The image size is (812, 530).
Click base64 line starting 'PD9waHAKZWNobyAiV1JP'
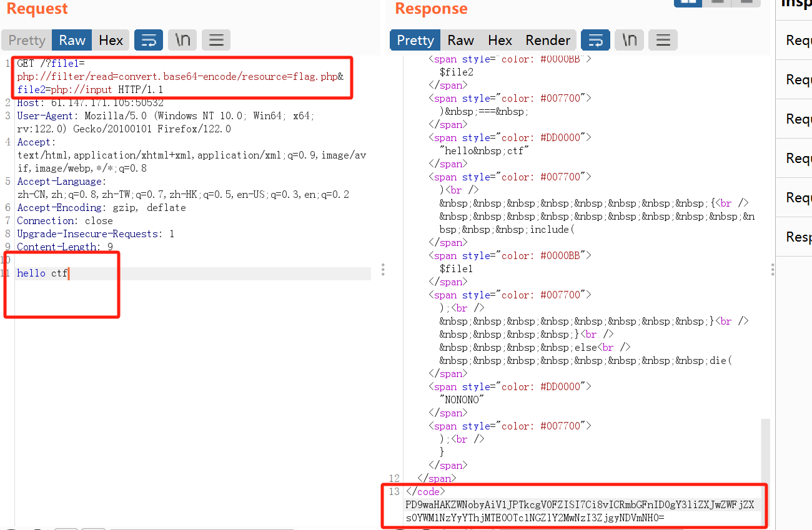point(580,504)
